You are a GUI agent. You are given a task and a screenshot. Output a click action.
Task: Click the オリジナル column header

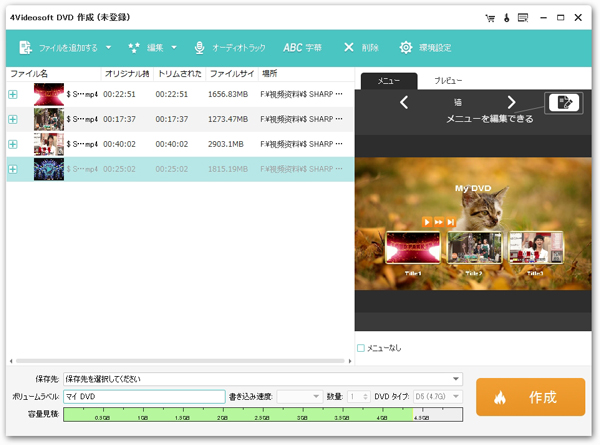point(127,73)
